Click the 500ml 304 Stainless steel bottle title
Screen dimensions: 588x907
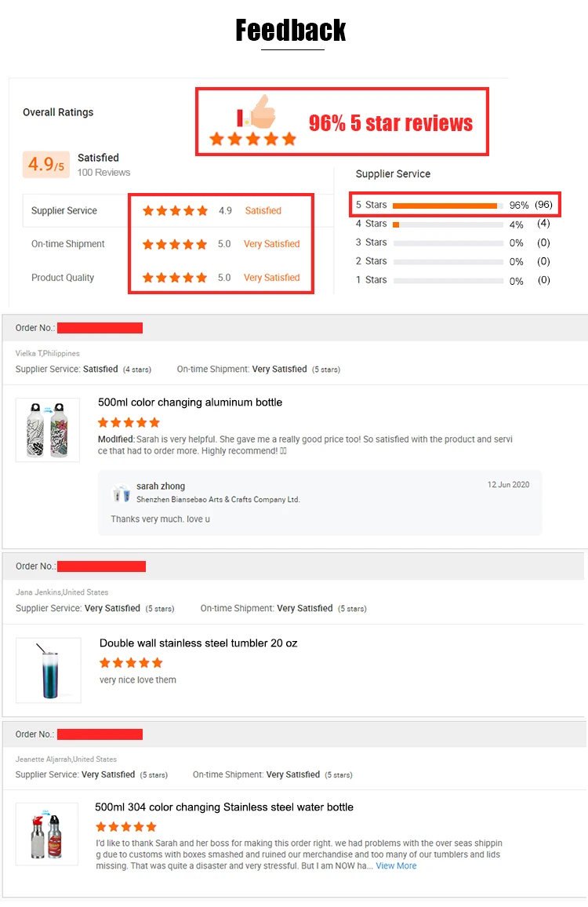coord(224,807)
